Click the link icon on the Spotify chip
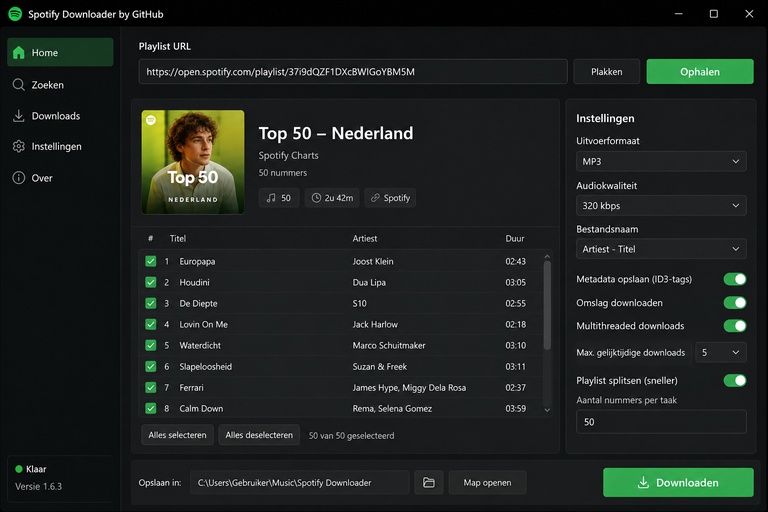Screen dimensions: 768x512 pos(375,198)
